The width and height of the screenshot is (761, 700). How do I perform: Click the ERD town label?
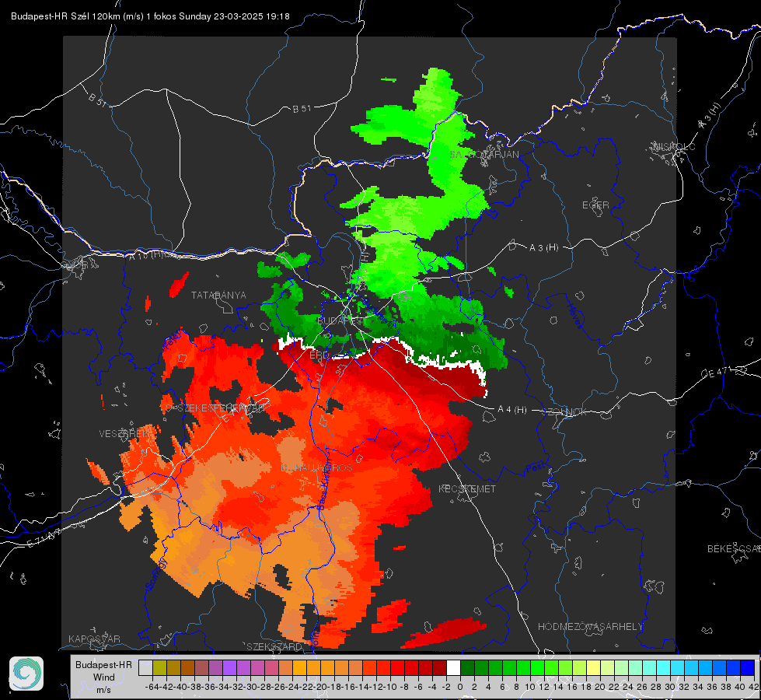[x=319, y=355]
